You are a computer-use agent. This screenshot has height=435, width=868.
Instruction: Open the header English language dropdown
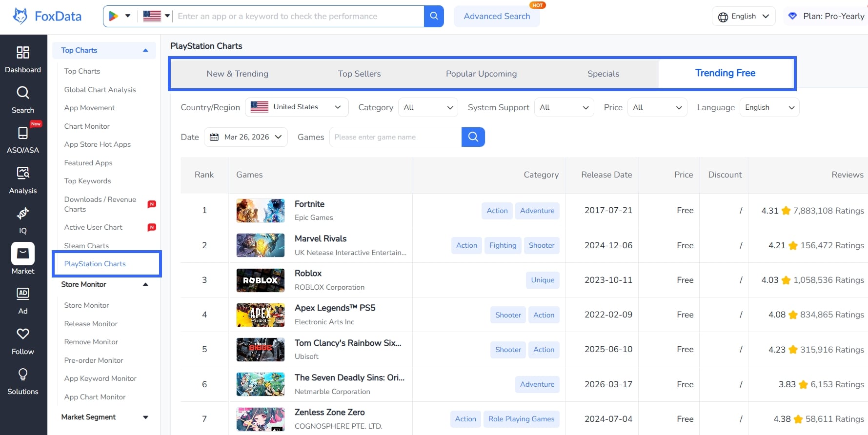click(744, 16)
